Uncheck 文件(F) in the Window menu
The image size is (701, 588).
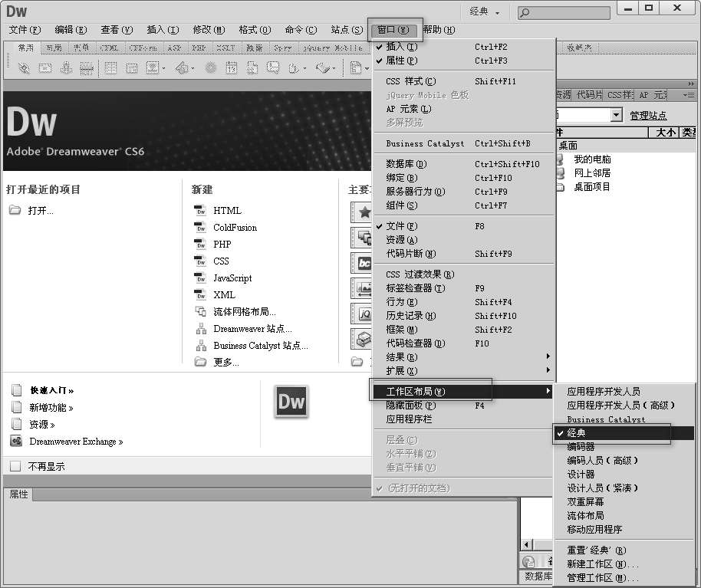coord(463,226)
